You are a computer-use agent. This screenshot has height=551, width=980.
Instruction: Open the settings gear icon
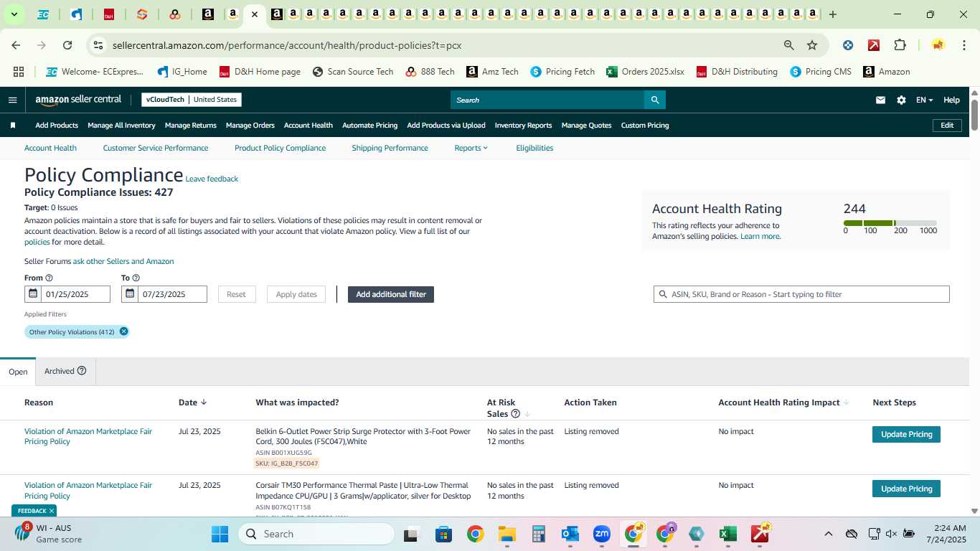(901, 100)
